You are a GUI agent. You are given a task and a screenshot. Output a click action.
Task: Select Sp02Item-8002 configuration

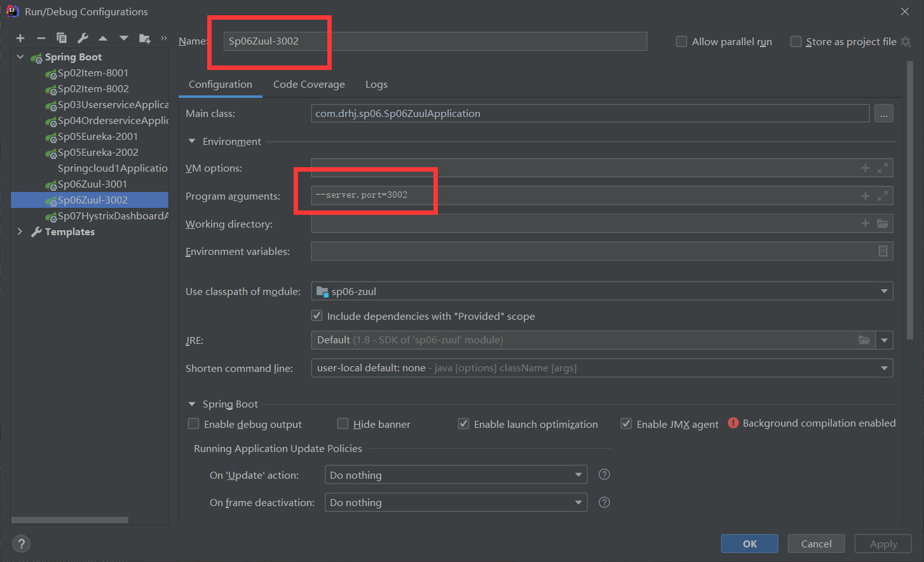(x=93, y=88)
